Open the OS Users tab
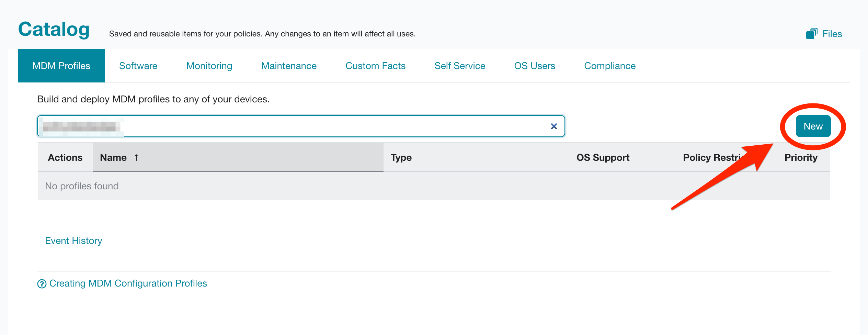868x335 pixels. tap(535, 66)
